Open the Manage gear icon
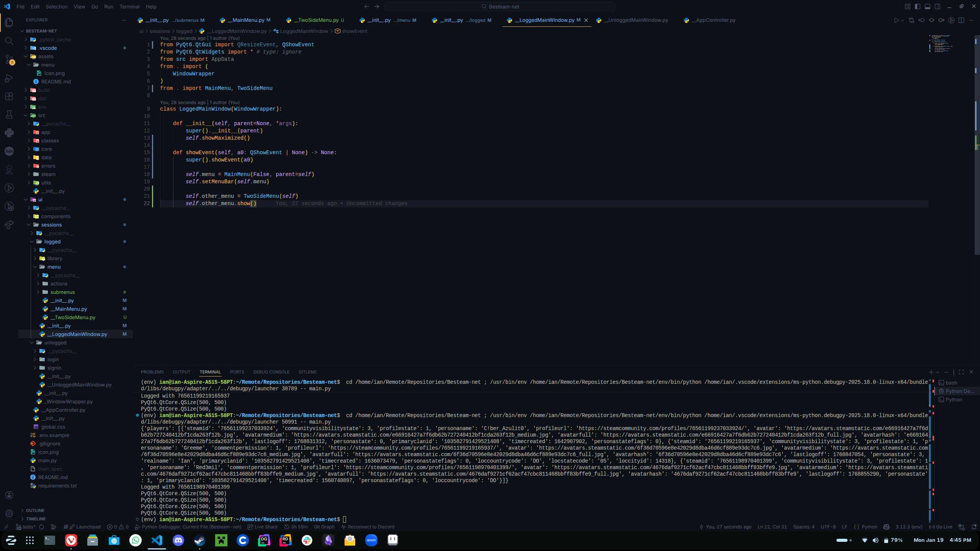The width and height of the screenshot is (980, 551). point(9,513)
